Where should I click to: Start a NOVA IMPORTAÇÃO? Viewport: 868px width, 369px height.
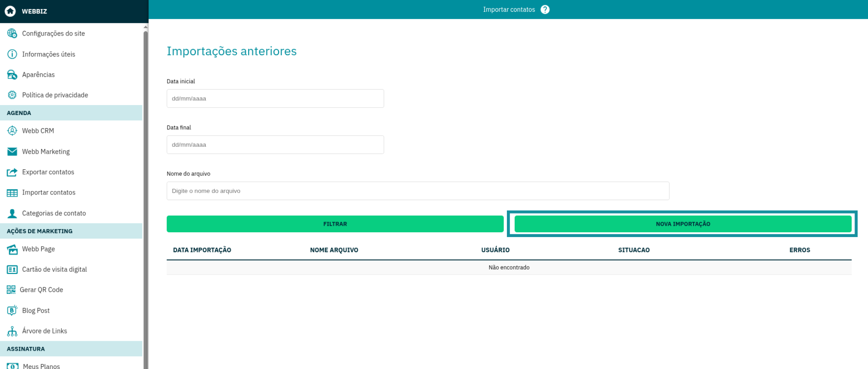[x=683, y=224]
